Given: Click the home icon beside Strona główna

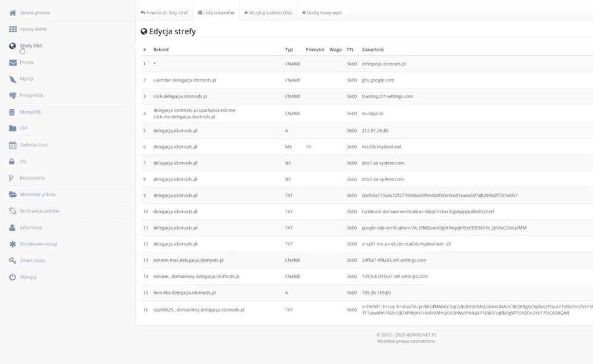Looking at the screenshot, I should tap(12, 12).
